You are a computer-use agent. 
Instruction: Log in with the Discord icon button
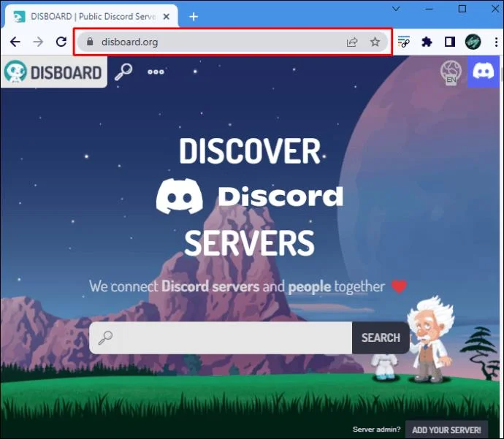coord(483,72)
